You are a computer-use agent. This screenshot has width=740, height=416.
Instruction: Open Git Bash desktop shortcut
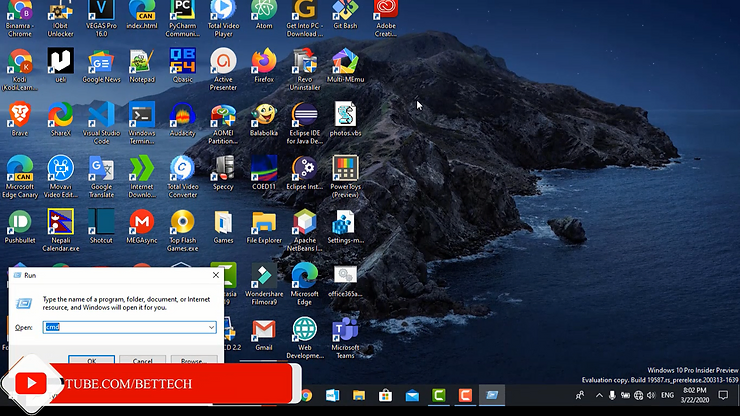pyautogui.click(x=345, y=14)
